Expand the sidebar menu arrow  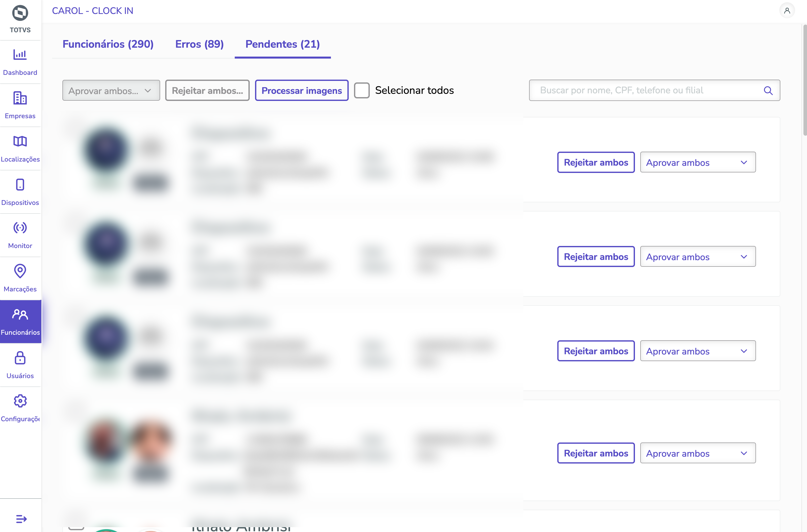[21, 518]
